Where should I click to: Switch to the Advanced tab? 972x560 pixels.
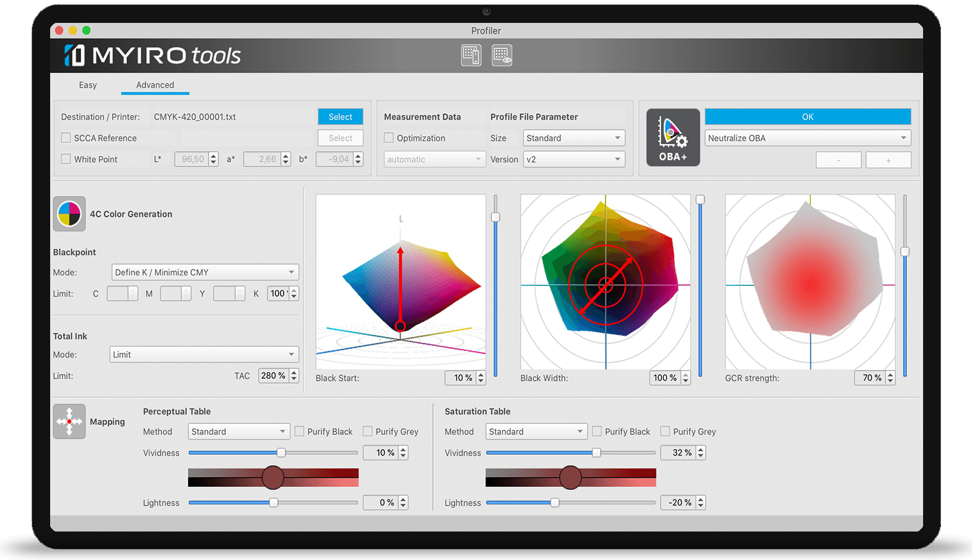click(155, 85)
